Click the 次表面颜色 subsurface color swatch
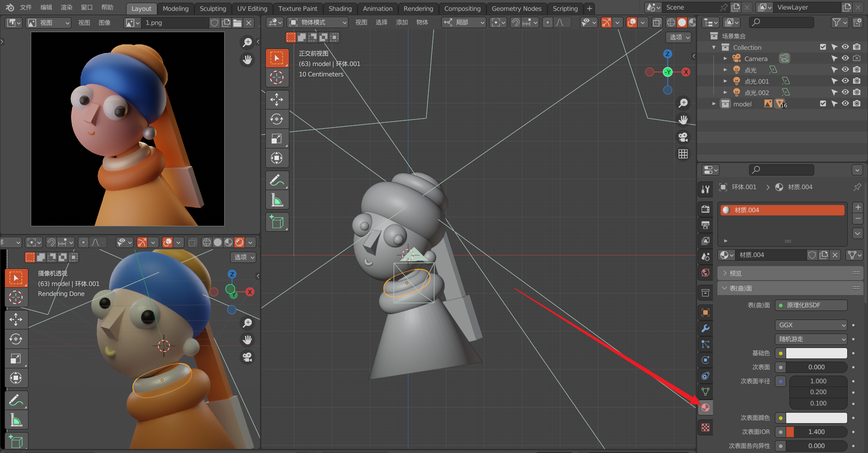Screen dimensions: 868x453 [x=816, y=418]
